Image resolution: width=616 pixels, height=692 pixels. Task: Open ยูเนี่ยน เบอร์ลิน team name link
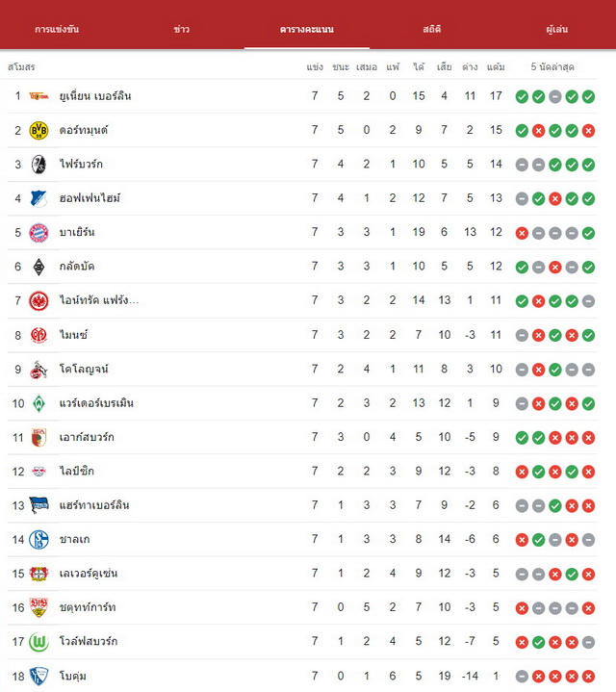(x=95, y=96)
